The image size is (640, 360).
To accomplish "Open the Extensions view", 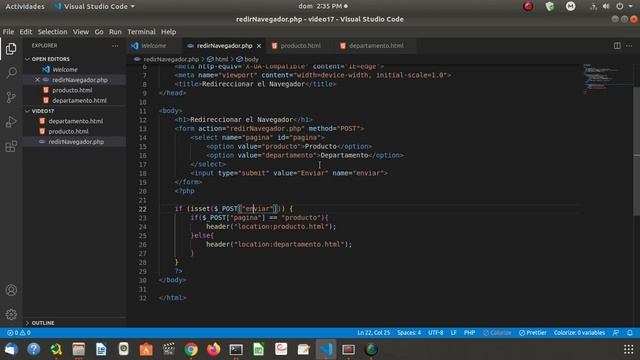I will coord(11,146).
